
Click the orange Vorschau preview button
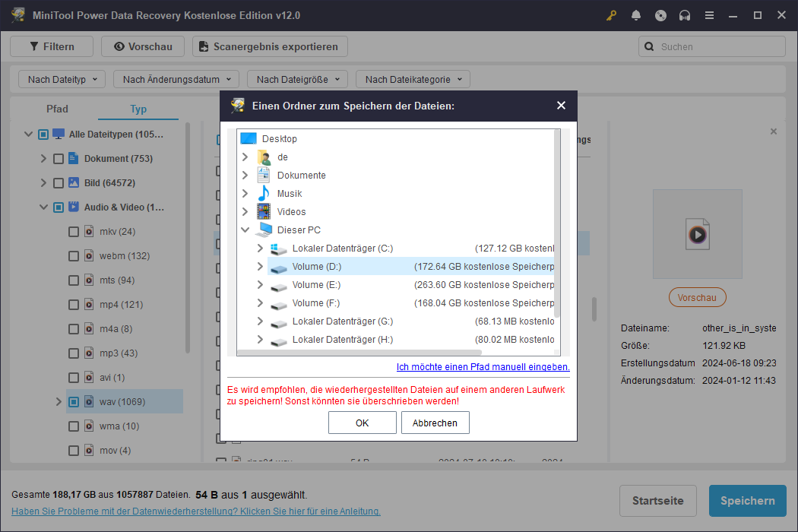pyautogui.click(x=697, y=297)
